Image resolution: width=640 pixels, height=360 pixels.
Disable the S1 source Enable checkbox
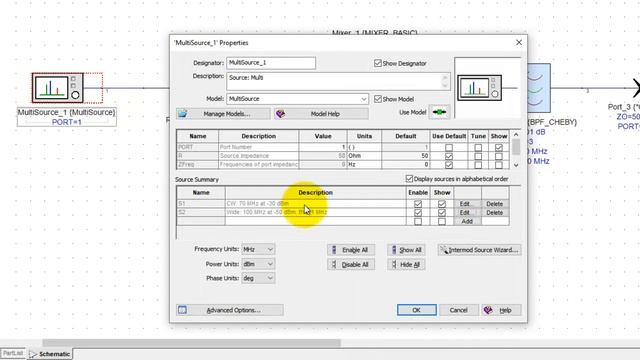[418, 204]
